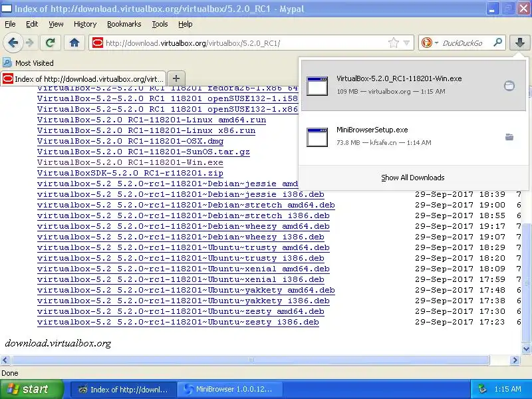
Task: Click the status icon beside VirtualBox-5.2.0_RC1-118201-Win.exe download
Action: (509, 86)
